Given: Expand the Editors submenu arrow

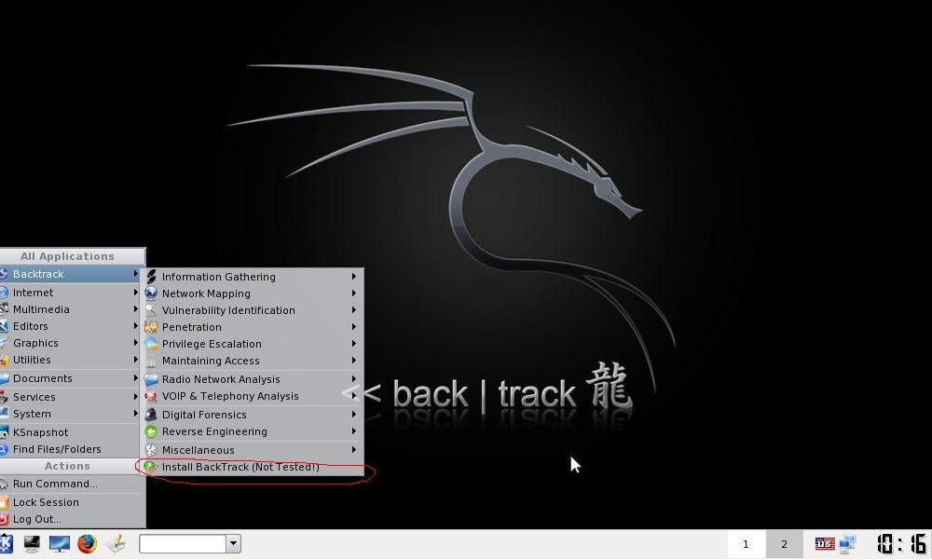Looking at the screenshot, I should (135, 326).
